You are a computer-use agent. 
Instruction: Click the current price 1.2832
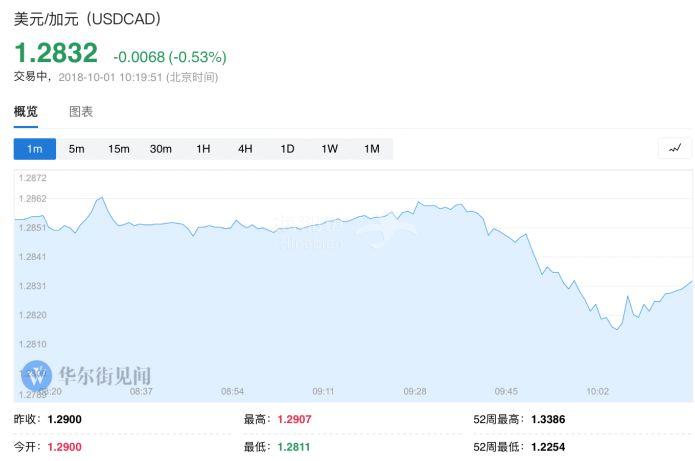click(56, 53)
